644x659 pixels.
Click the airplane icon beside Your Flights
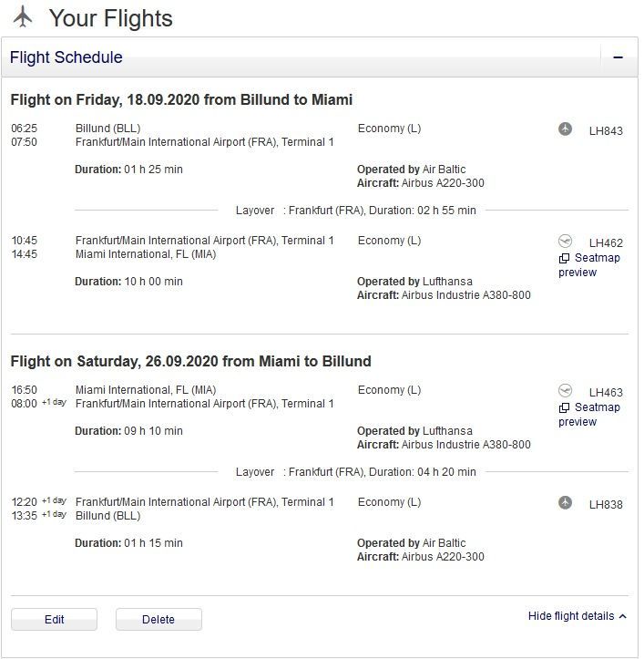coord(24,17)
